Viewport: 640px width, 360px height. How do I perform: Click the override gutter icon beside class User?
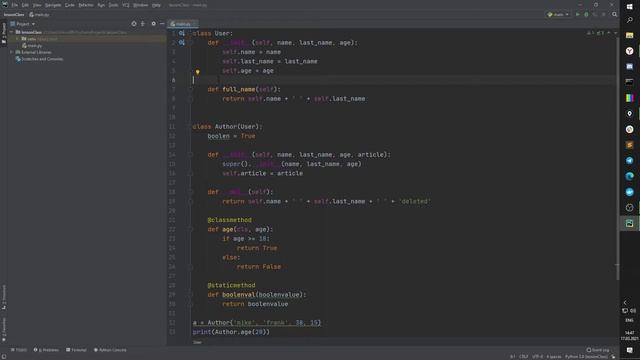coord(182,33)
